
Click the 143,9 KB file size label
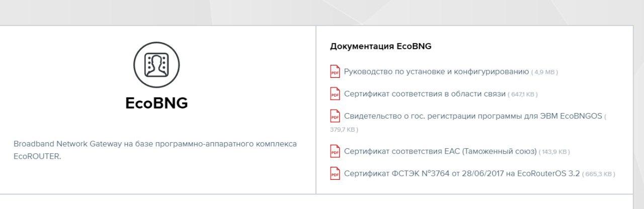click(554, 152)
